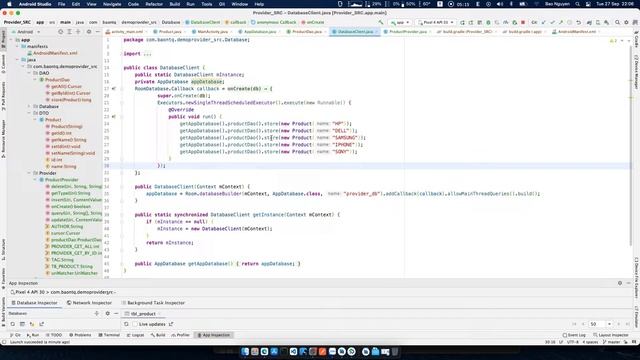The width and height of the screenshot is (640, 360).
Task: Click the locate file target icon in Project panel
Action: (60, 31)
